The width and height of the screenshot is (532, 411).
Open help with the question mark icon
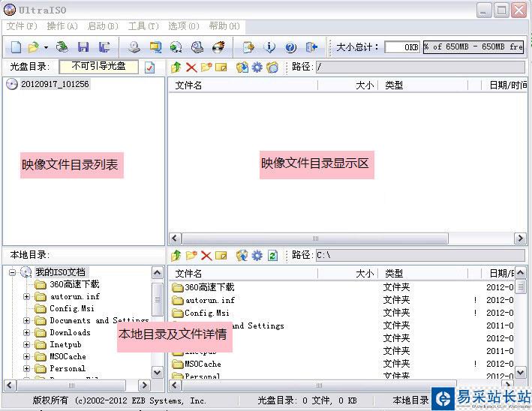click(x=290, y=47)
